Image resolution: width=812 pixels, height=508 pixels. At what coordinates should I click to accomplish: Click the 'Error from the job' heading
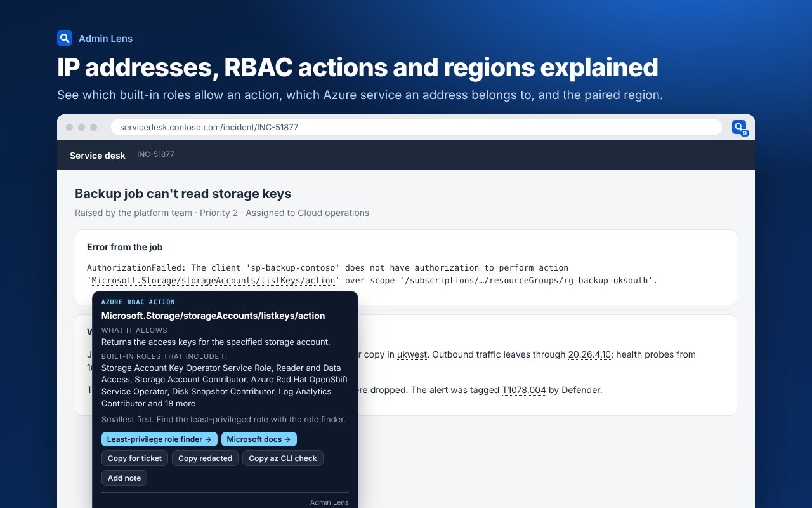coord(125,247)
